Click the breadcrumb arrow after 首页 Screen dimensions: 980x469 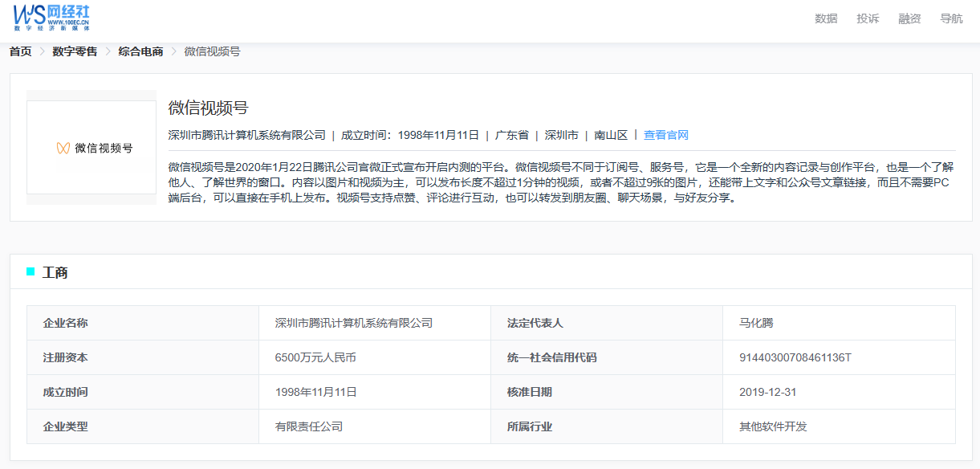pyautogui.click(x=42, y=51)
